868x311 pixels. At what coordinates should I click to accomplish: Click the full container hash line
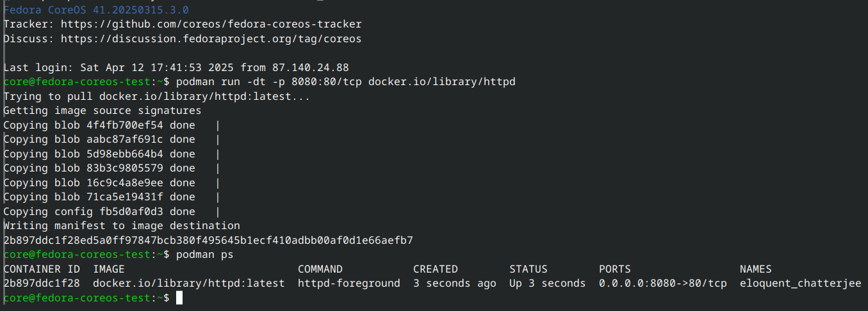coord(208,241)
